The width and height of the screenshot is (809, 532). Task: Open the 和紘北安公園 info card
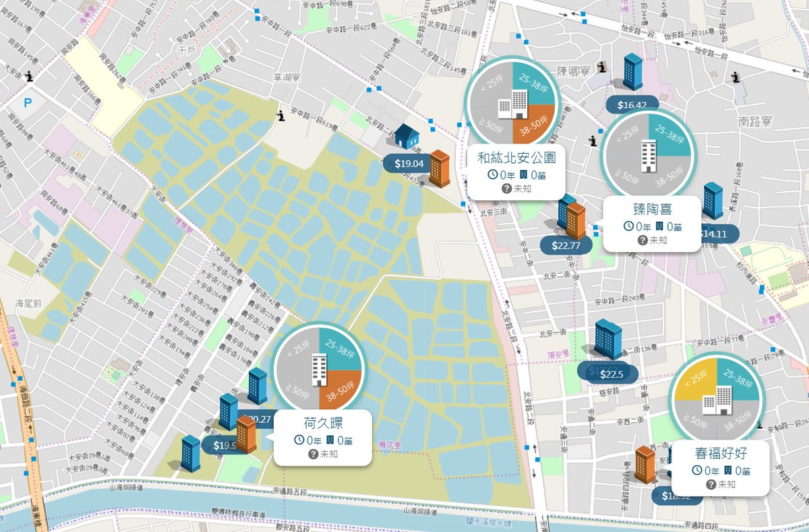[x=516, y=171]
